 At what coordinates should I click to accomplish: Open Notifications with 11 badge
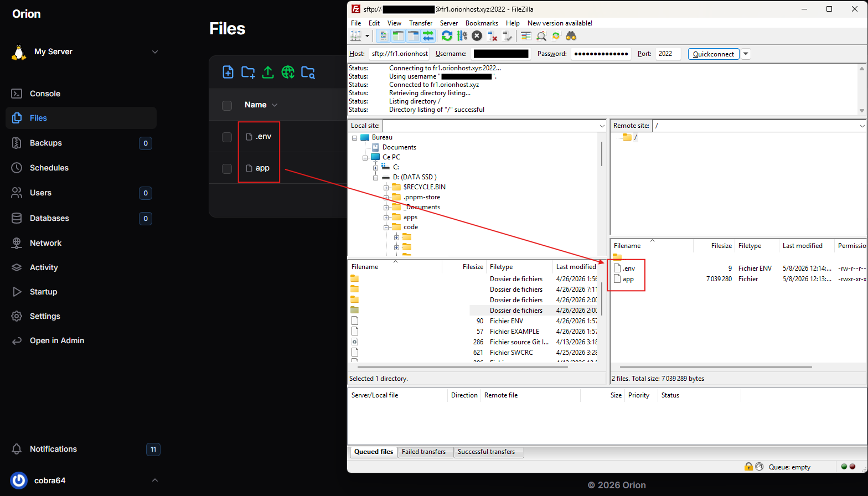[86, 449]
